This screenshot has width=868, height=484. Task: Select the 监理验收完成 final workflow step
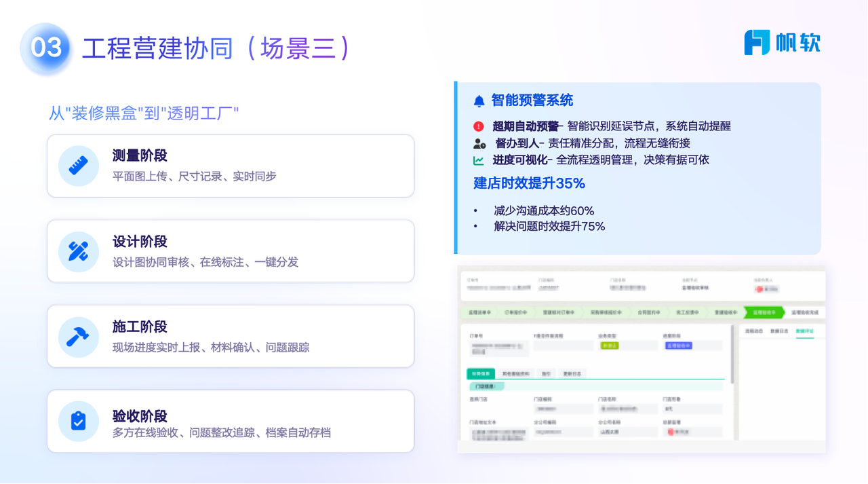click(804, 313)
